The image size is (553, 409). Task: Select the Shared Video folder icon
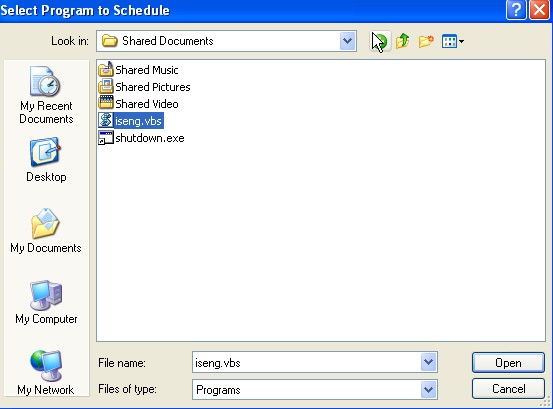[x=106, y=103]
